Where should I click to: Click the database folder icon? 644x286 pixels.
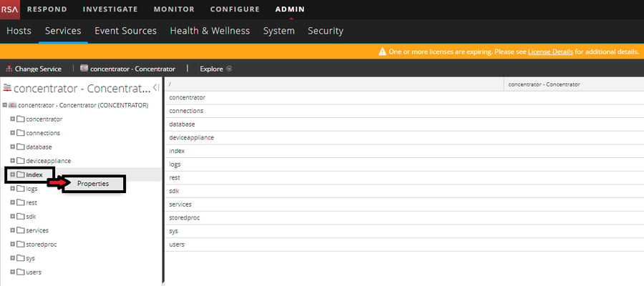[21, 147]
